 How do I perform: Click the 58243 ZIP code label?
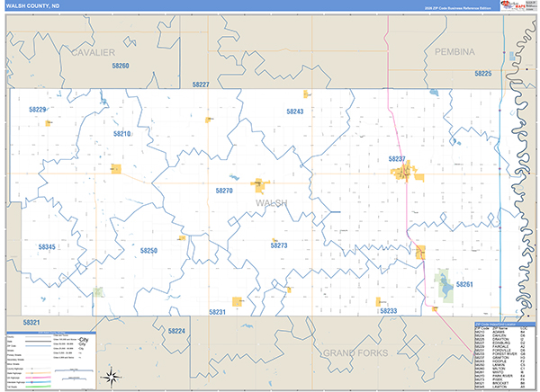tap(295, 111)
